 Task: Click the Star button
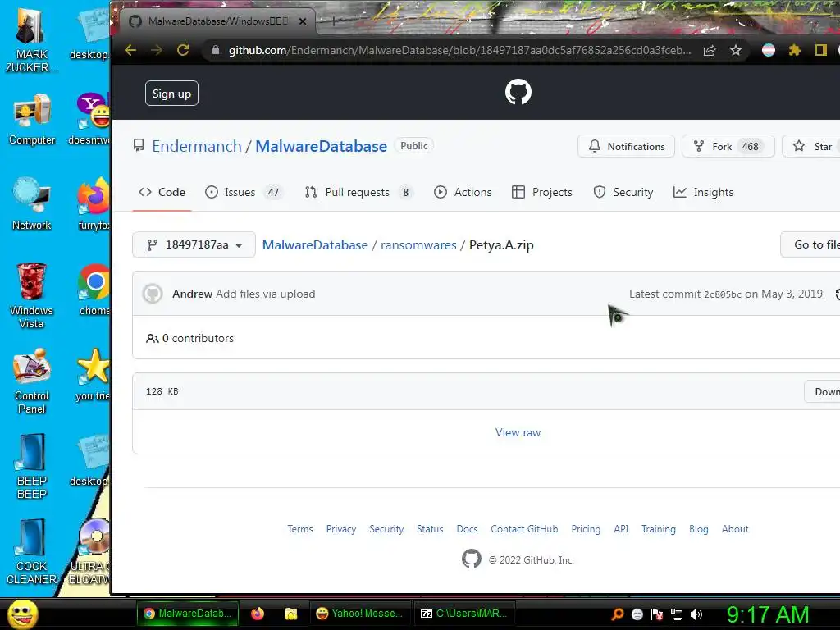(811, 146)
